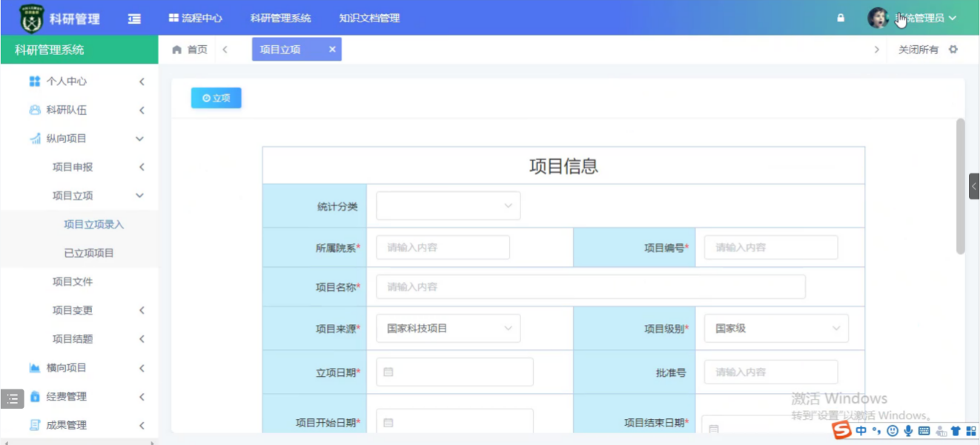The image size is (980, 445).
Task: Open 项目文件 in the sidebar
Action: [73, 282]
